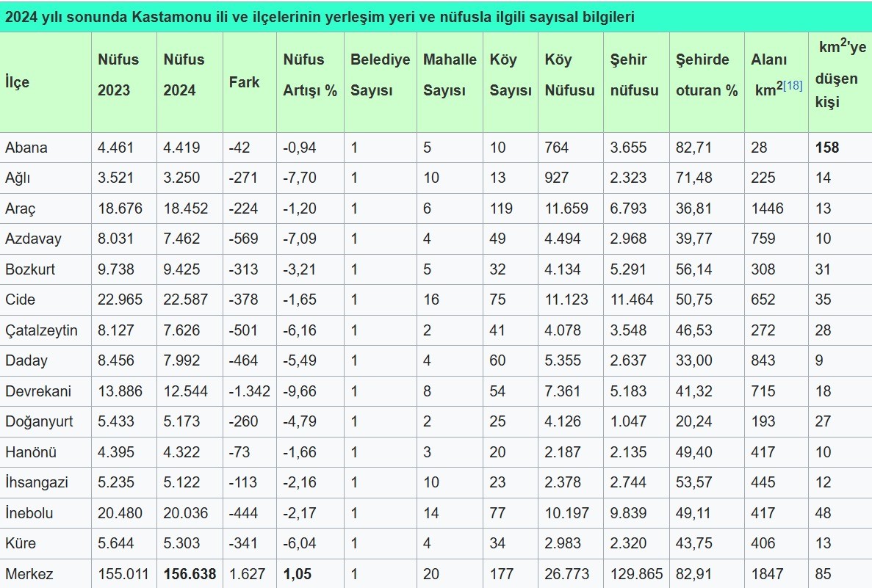Screen dimensions: 872x588
Task: Open the Cide district page link
Action: coord(19,300)
